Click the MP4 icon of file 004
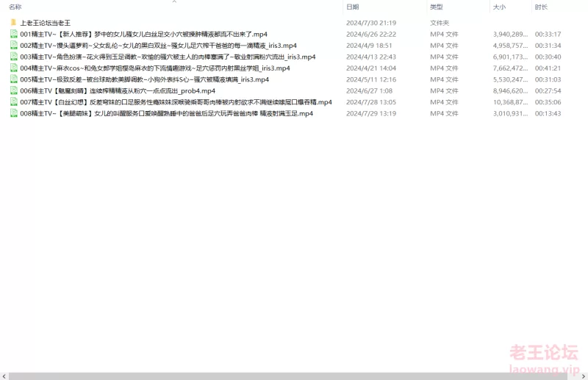 click(13, 68)
